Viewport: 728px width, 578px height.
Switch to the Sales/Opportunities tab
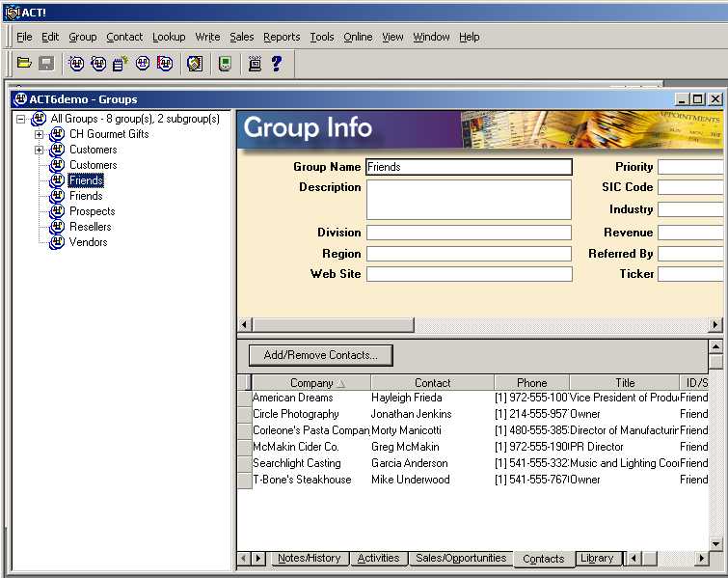coord(461,558)
